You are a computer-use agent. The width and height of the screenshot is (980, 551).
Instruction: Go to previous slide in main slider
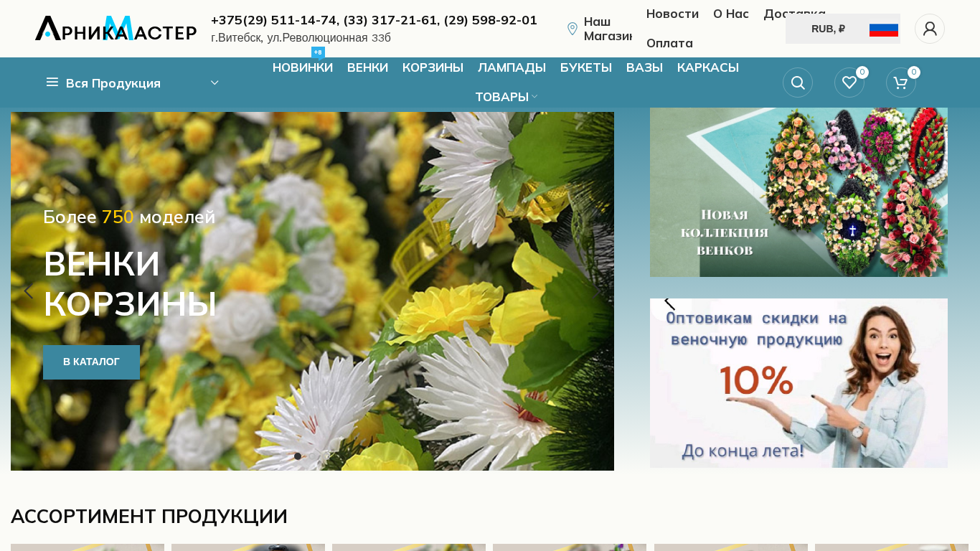coord(29,291)
